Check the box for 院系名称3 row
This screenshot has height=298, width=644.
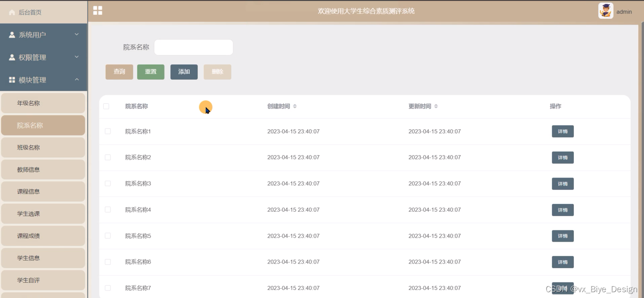tap(108, 183)
